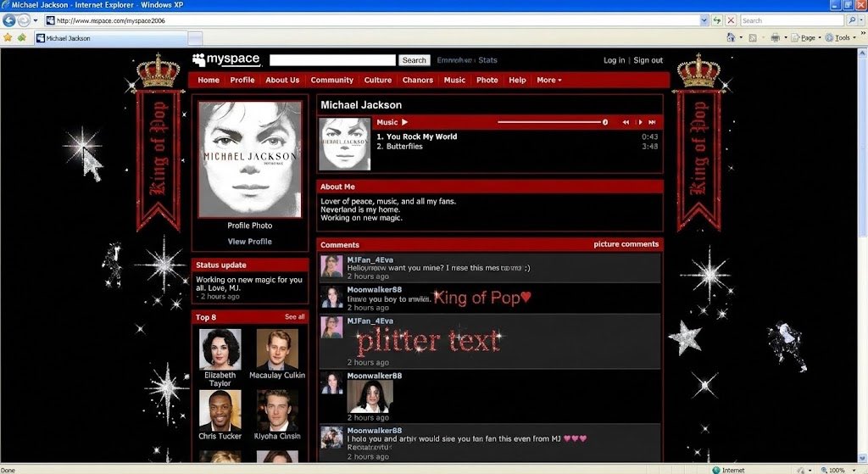Go to the Community nav tab

tap(331, 81)
